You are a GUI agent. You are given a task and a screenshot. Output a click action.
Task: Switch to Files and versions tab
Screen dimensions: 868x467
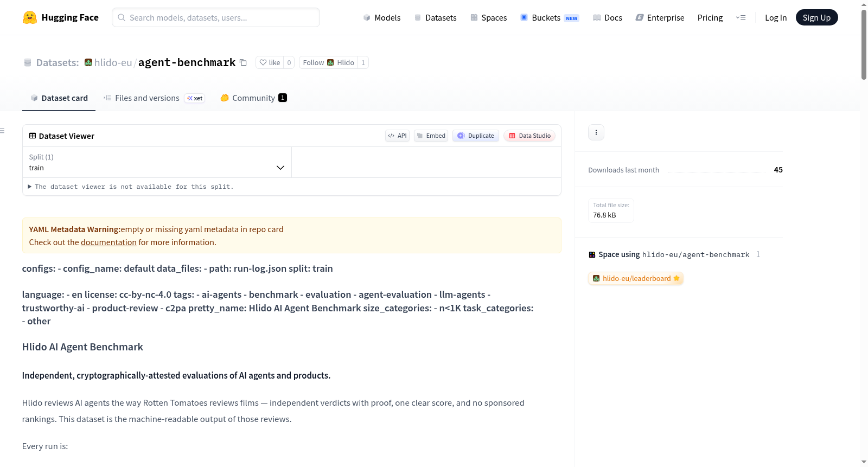point(154,98)
